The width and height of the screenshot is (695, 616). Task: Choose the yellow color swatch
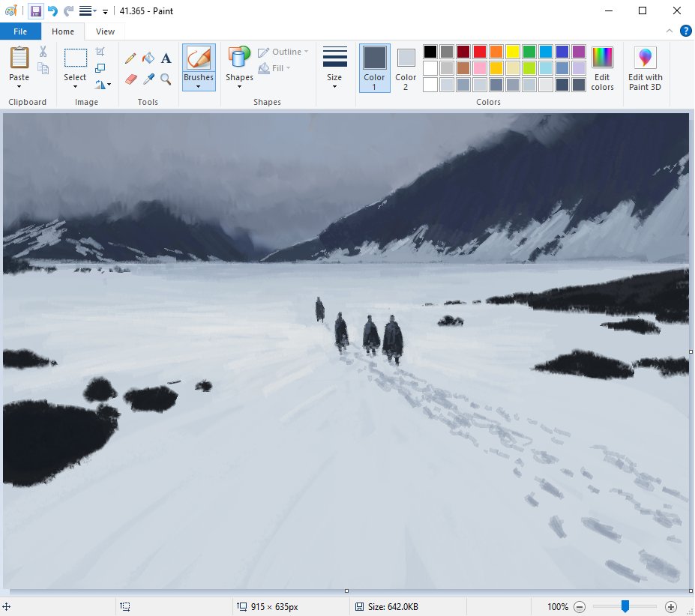coord(512,52)
